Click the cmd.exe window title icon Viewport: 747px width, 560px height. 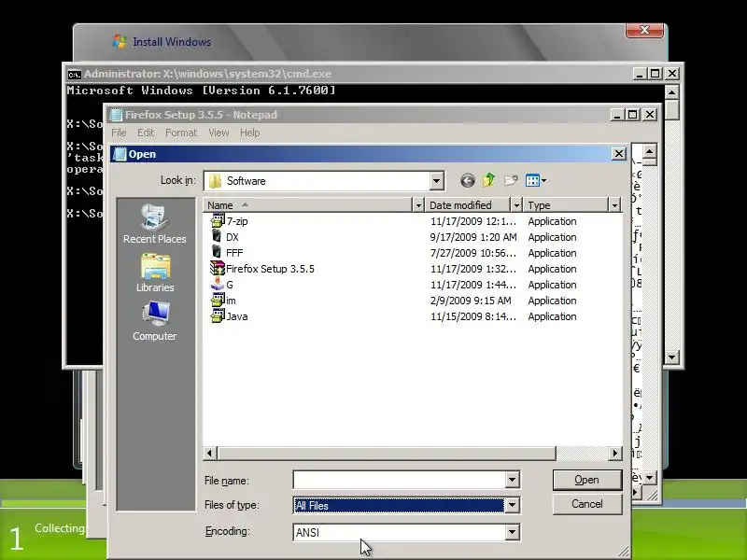coord(74,75)
